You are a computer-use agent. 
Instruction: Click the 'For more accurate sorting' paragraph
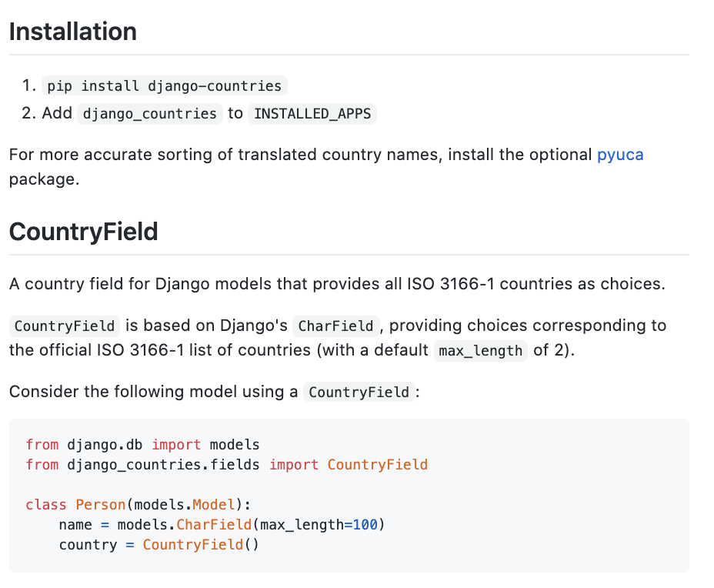point(326,167)
